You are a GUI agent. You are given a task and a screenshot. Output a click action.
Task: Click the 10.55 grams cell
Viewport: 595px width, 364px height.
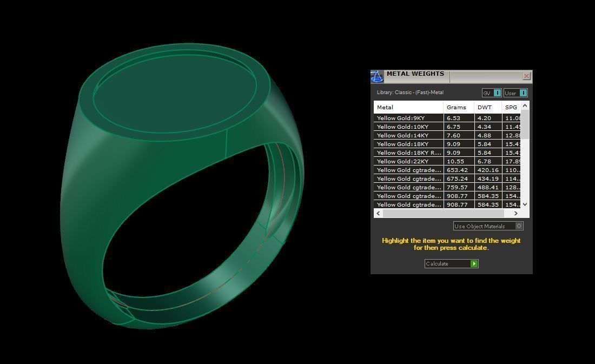[459, 162]
